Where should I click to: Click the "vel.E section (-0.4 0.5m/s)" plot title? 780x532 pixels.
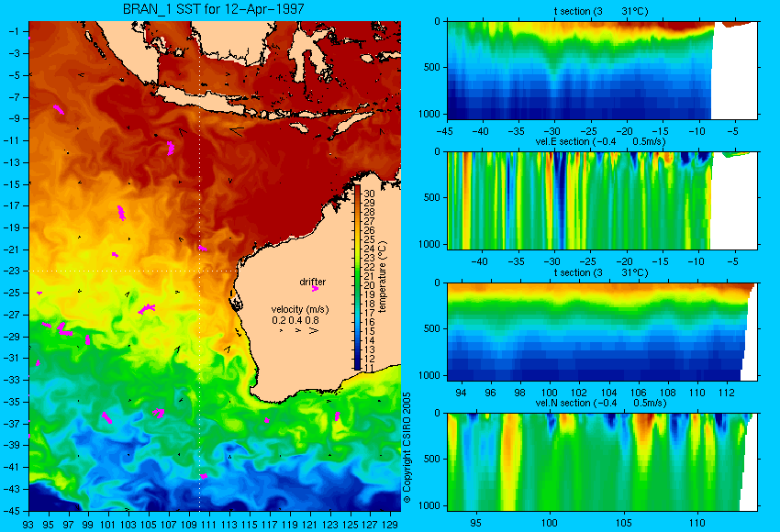coord(600,141)
